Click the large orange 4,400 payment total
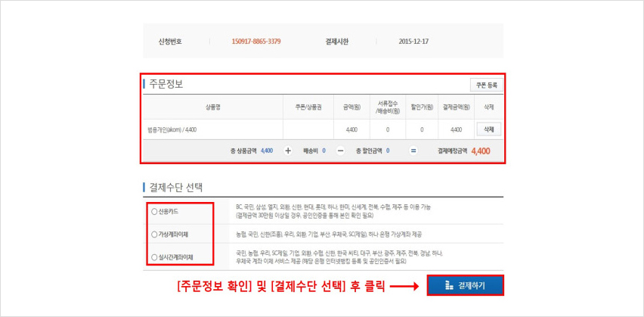Image resolution: width=644 pixels, height=317 pixels. (481, 151)
